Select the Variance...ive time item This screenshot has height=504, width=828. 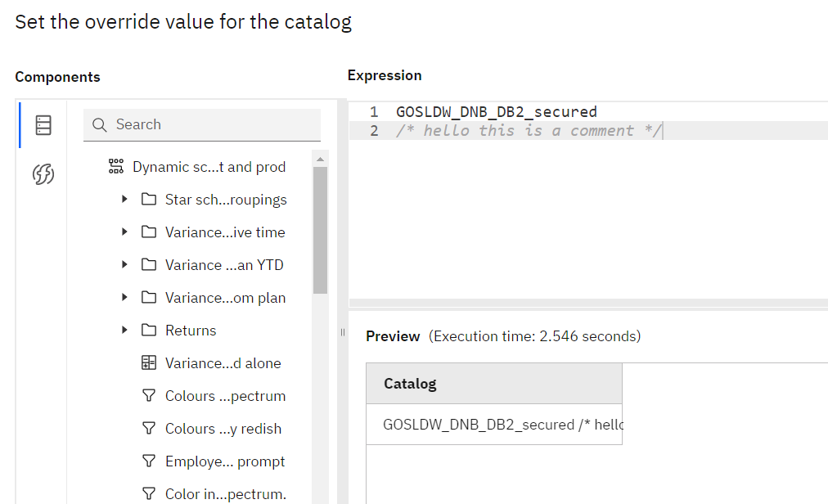pyautogui.click(x=225, y=232)
